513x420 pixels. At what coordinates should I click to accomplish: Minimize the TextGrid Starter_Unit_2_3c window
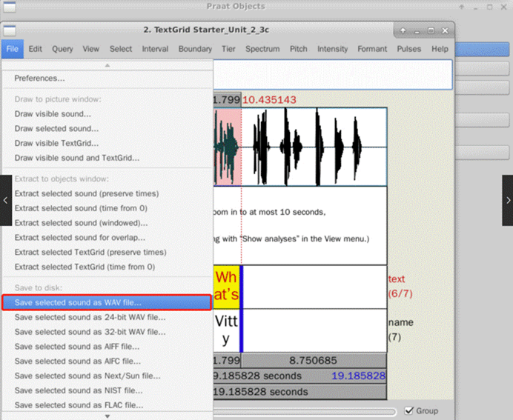[417, 31]
